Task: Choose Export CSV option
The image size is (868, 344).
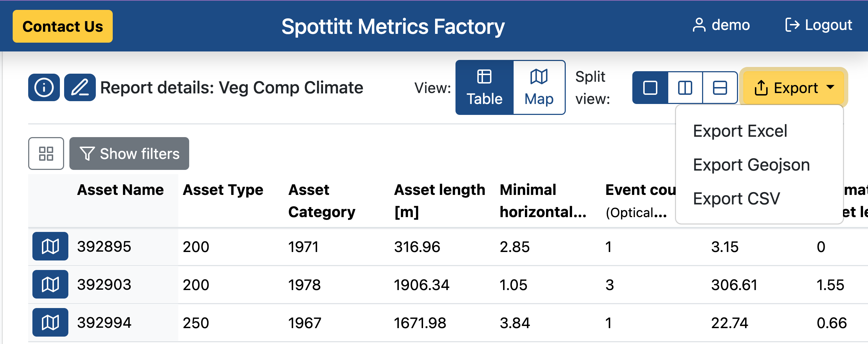Action: [x=736, y=199]
